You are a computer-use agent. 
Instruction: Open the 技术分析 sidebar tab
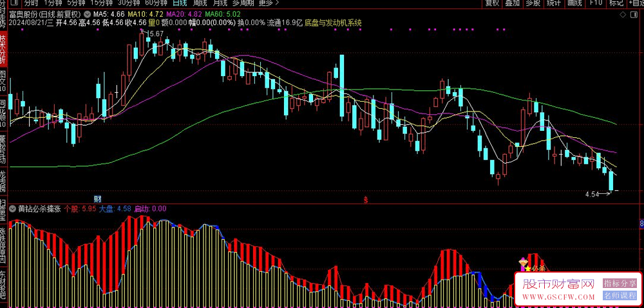pos(3,49)
